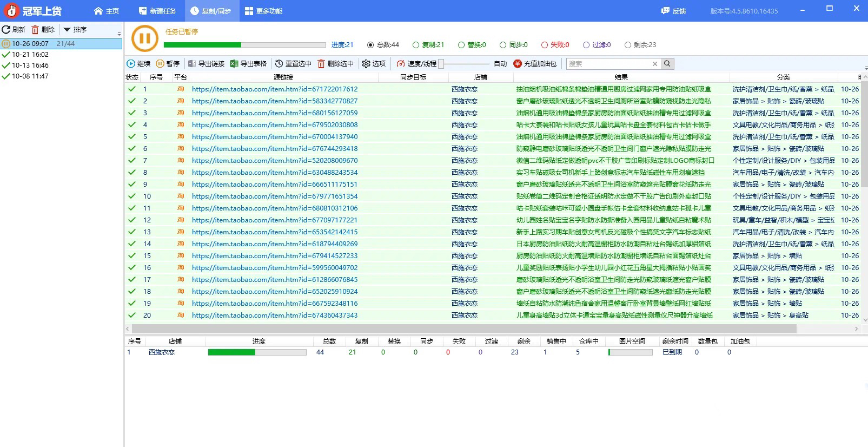This screenshot has height=447, width=868.
Task: Open the 更多功能 more functions menu
Action: (x=263, y=11)
